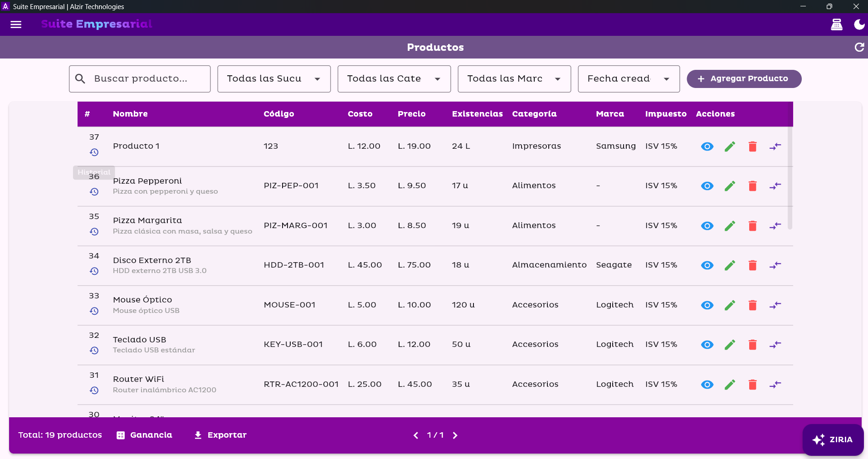Image resolution: width=868 pixels, height=459 pixels.
Task: View details of Teclado USB with the eye icon
Action: coord(707,345)
